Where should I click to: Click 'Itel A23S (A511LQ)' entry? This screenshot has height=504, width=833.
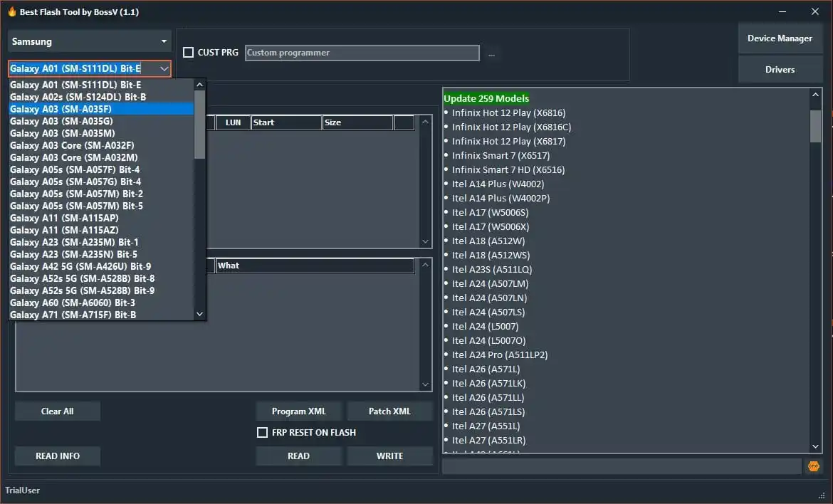(492, 270)
